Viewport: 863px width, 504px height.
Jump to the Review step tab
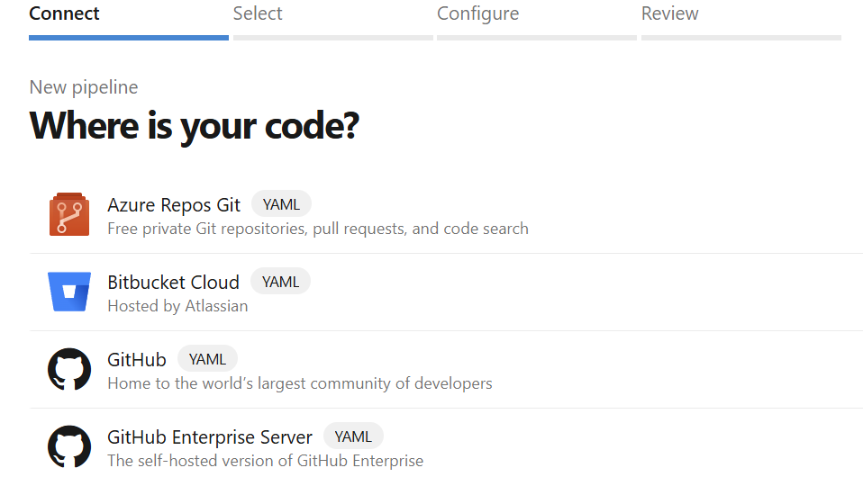[x=669, y=13]
